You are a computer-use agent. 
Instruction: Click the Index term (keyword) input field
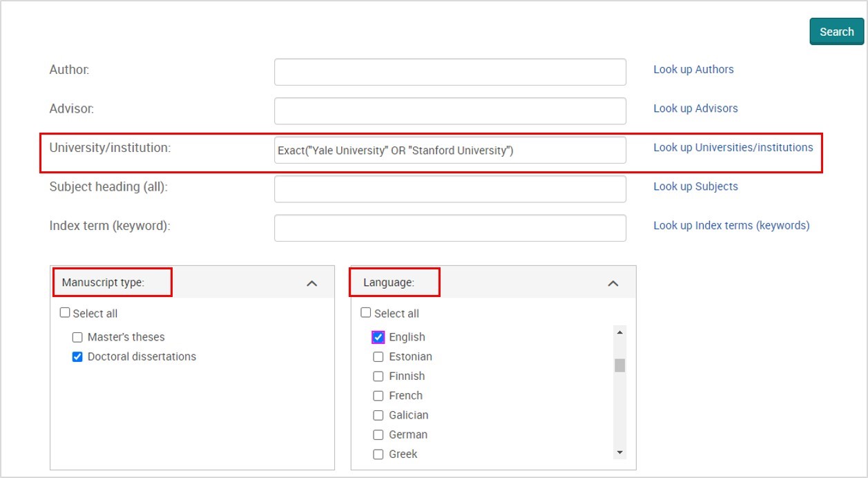point(450,228)
